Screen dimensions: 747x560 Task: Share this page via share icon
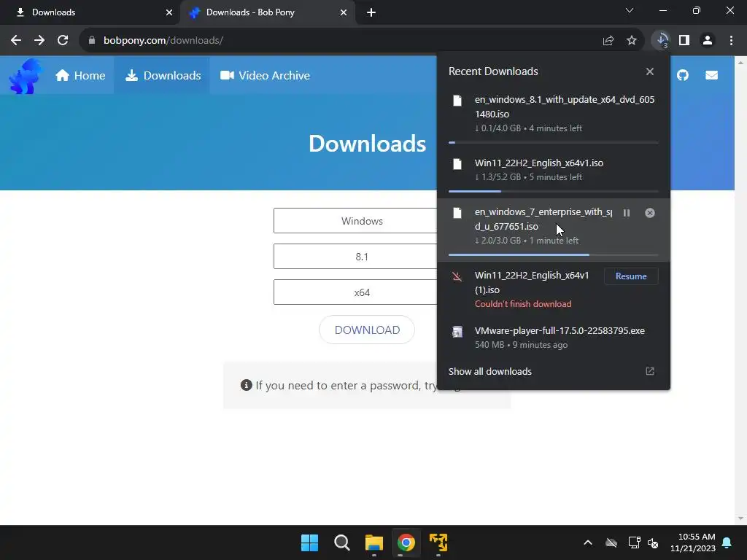coord(608,41)
